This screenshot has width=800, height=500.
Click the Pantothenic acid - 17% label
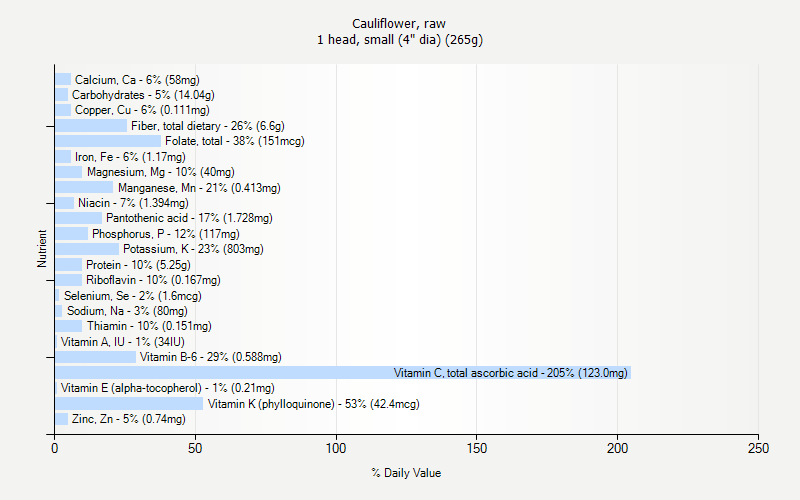[189, 218]
